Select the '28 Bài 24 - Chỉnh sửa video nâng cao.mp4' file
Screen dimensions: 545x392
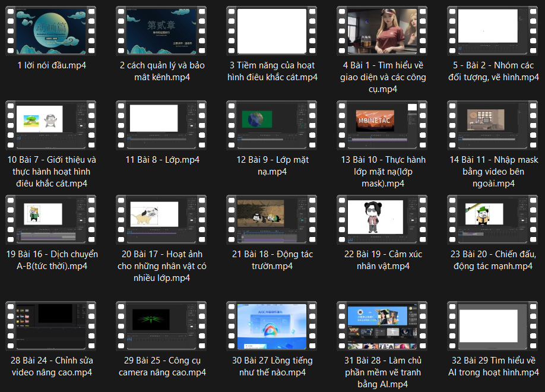coord(51,325)
